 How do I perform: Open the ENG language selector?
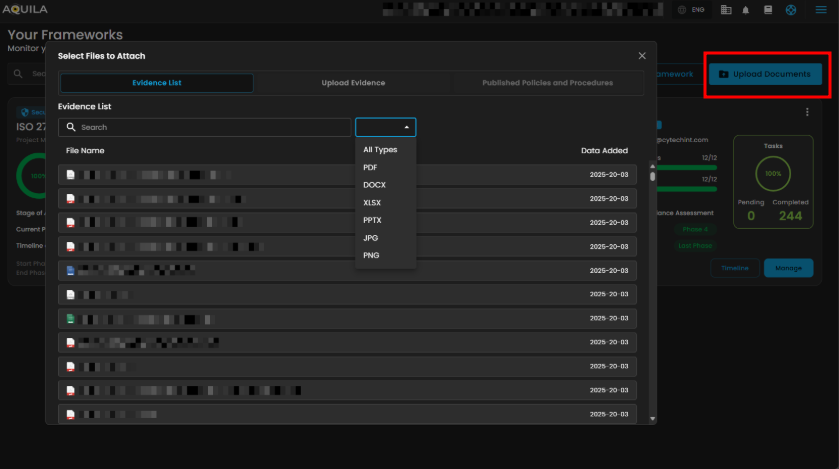pos(691,10)
